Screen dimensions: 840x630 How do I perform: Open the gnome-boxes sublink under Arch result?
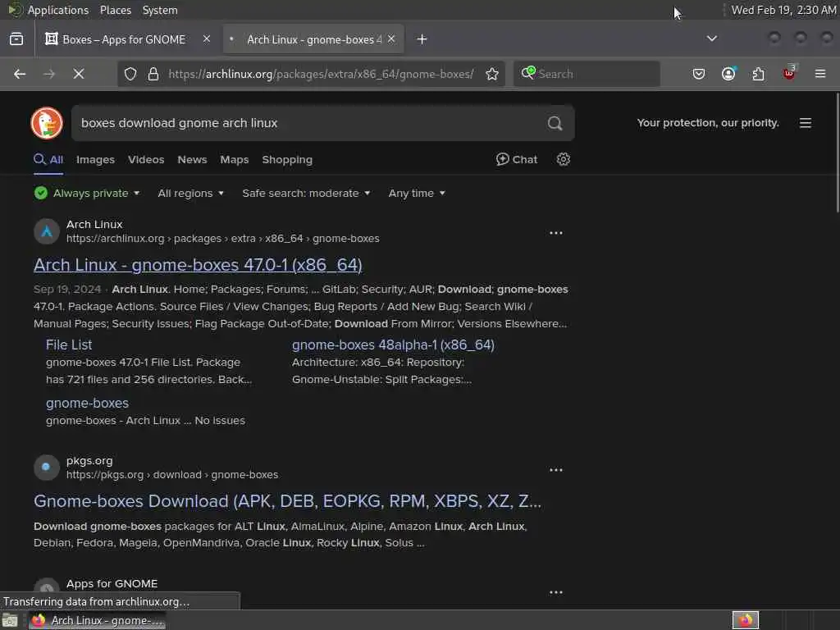tap(87, 403)
